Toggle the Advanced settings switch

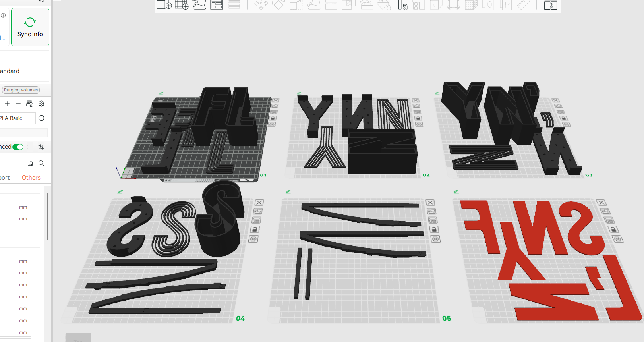18,147
